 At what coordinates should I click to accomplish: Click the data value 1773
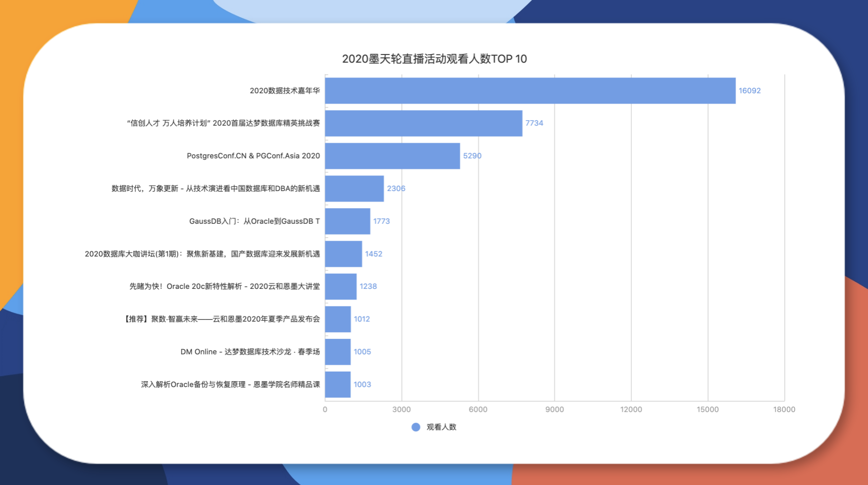click(x=382, y=221)
